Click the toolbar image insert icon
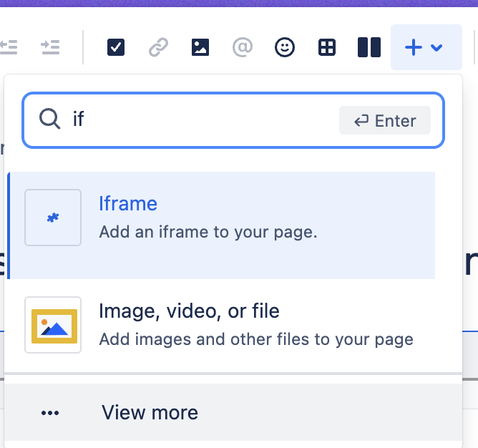Image resolution: width=478 pixels, height=448 pixels. click(x=200, y=47)
